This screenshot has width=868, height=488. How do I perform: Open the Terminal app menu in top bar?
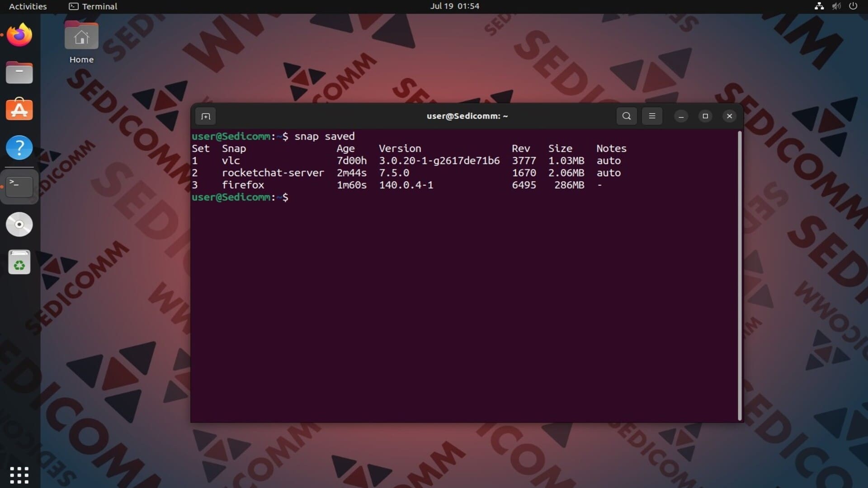(x=93, y=6)
